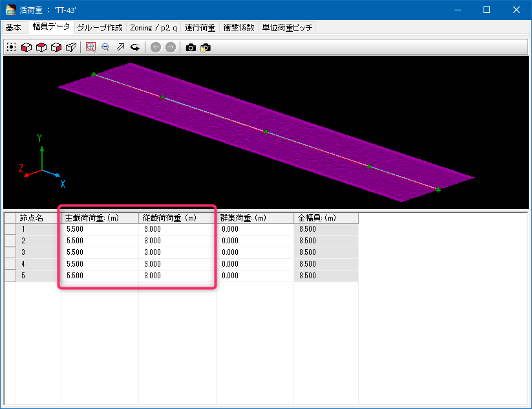Select row header of node 1

pos(10,229)
